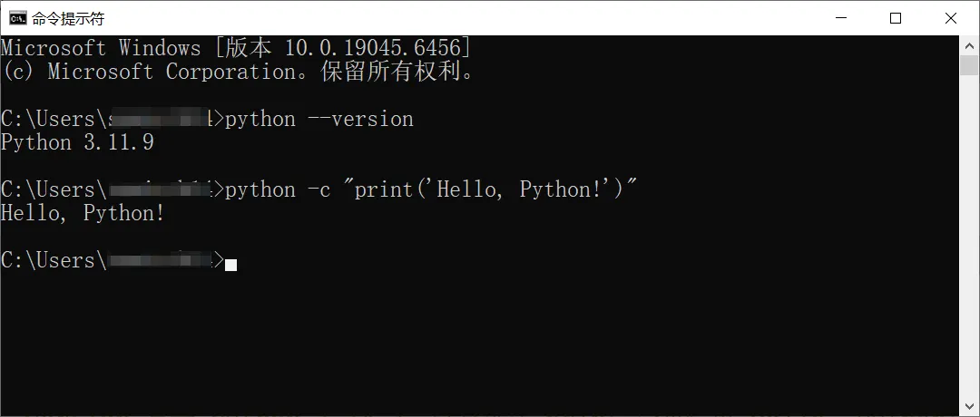Click the "Python 3.11.9" output line
Screen dimensions: 980x417
[77, 142]
